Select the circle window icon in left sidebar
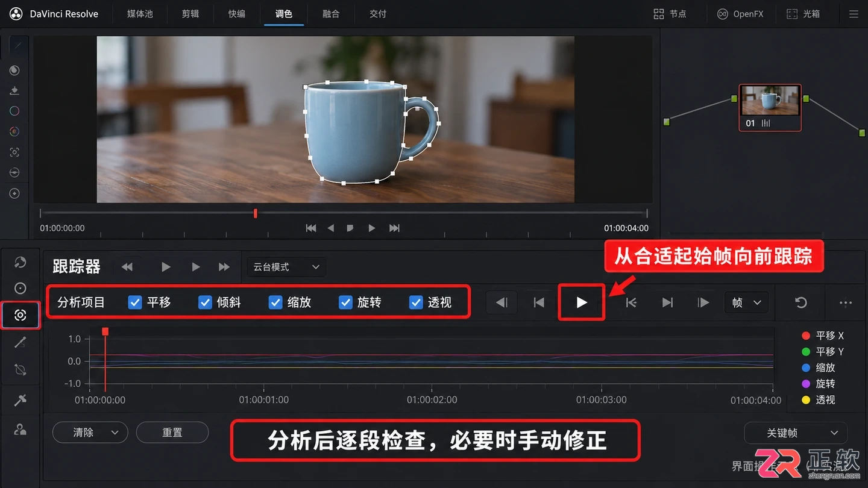This screenshot has width=868, height=488. 20,288
